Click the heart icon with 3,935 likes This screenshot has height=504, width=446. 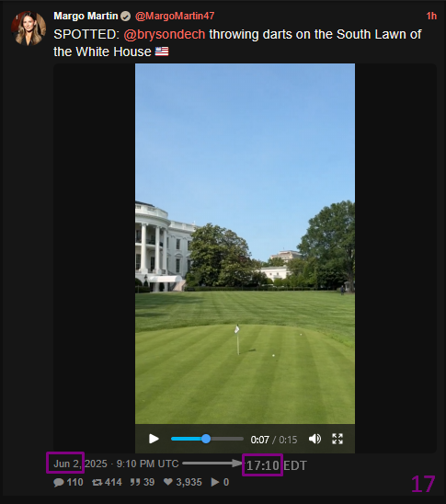168,482
